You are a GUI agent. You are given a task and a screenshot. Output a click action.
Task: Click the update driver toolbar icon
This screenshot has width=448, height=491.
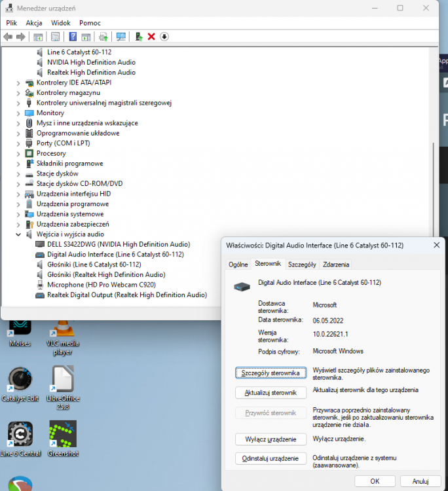138,37
